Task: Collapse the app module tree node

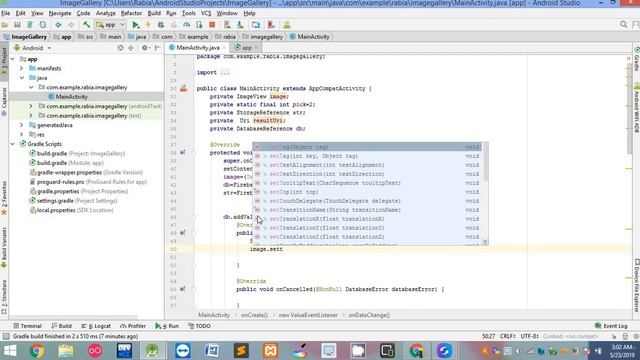Action: click(x=13, y=59)
